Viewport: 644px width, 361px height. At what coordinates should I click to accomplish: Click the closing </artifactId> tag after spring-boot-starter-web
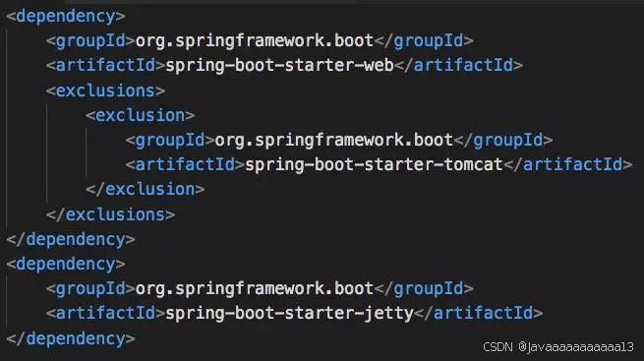[x=459, y=66]
